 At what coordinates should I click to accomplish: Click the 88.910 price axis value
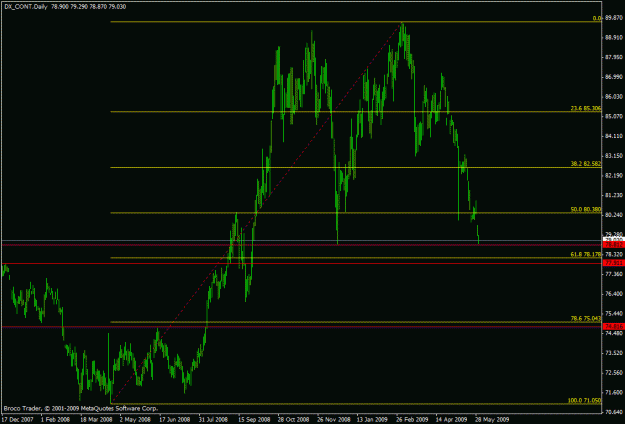(614, 37)
